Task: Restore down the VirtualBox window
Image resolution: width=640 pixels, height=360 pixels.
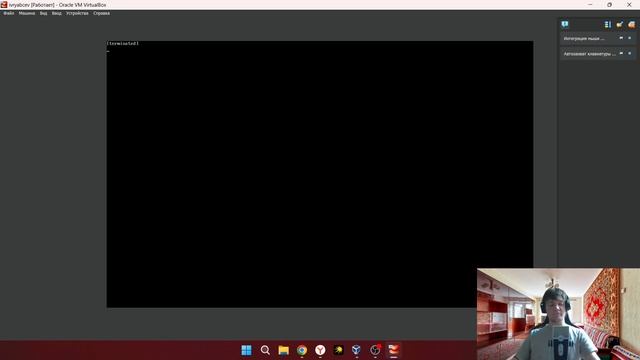Action: tap(609, 4)
